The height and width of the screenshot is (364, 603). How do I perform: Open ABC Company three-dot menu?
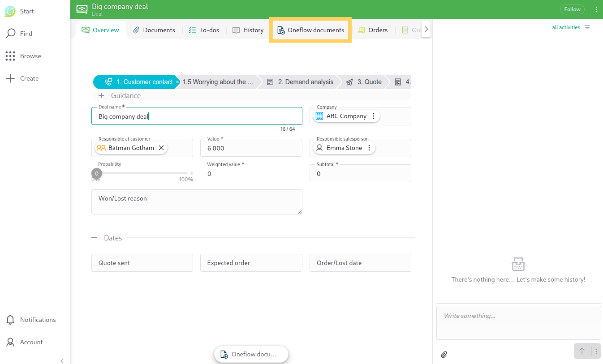pos(374,116)
